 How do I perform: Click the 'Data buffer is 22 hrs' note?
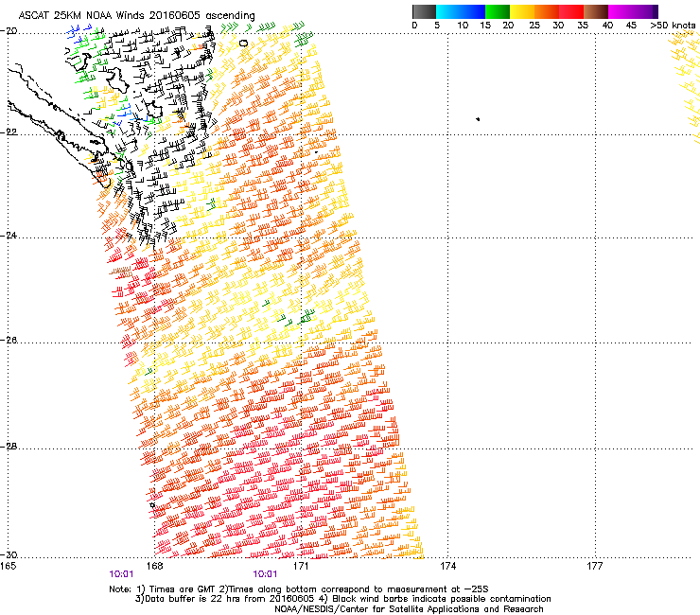coord(226,599)
